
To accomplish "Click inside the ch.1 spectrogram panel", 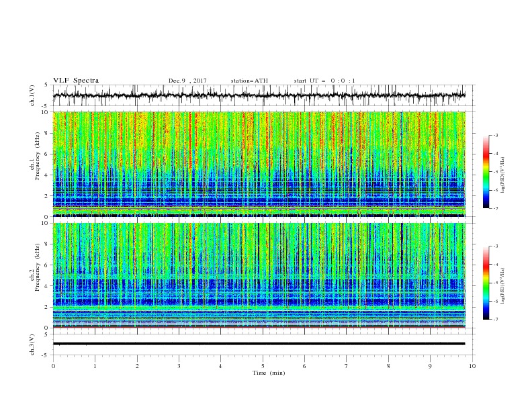I will [259, 164].
